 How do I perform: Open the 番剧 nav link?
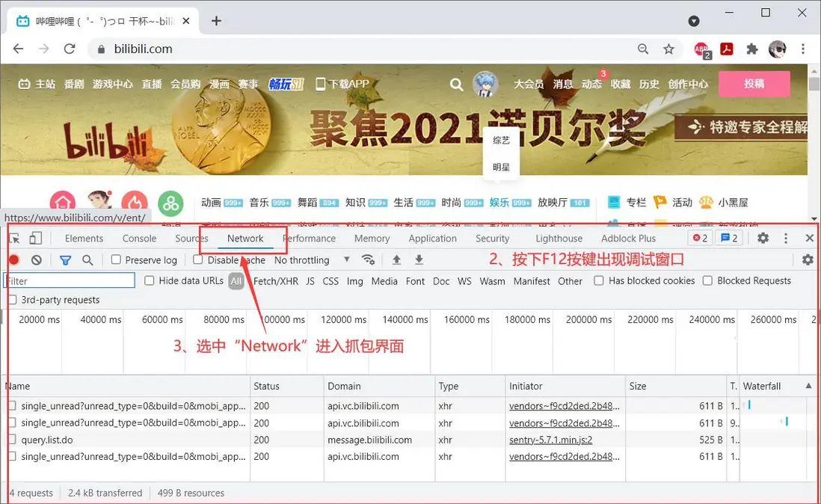[74, 84]
